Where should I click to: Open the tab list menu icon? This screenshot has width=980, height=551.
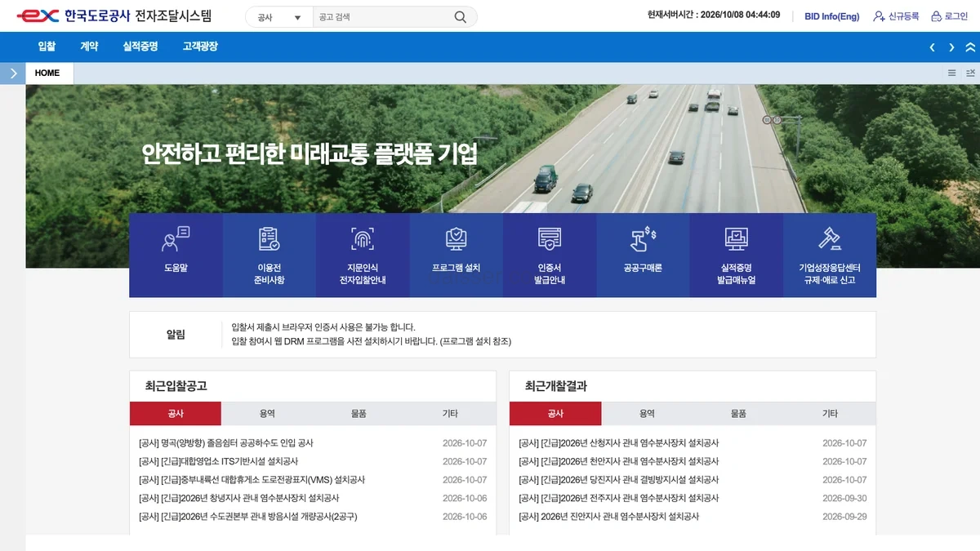pos(951,73)
